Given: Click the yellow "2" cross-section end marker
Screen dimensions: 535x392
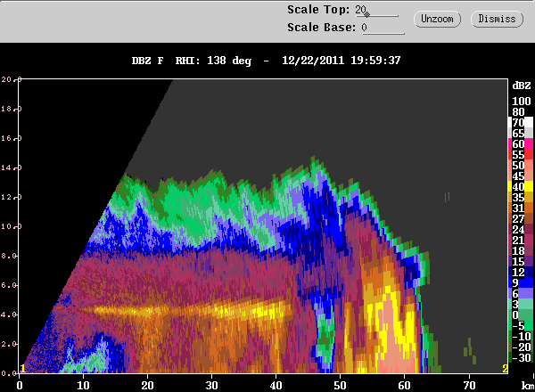Looking at the screenshot, I should [x=505, y=369].
